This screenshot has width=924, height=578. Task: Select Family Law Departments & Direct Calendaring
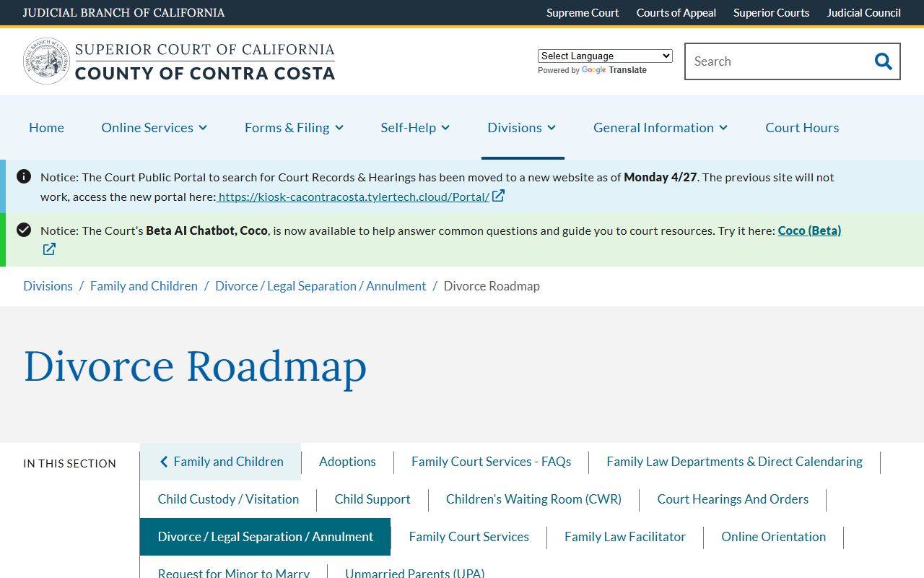pyautogui.click(x=734, y=462)
